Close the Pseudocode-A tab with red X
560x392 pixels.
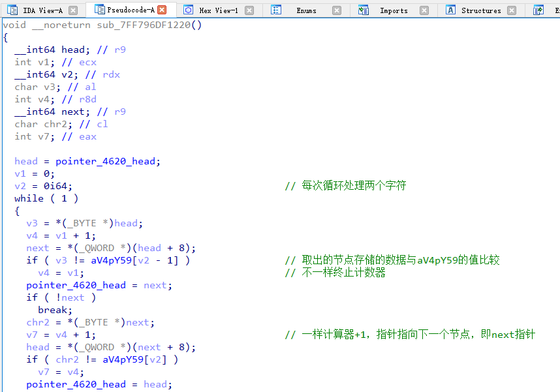[x=162, y=10]
